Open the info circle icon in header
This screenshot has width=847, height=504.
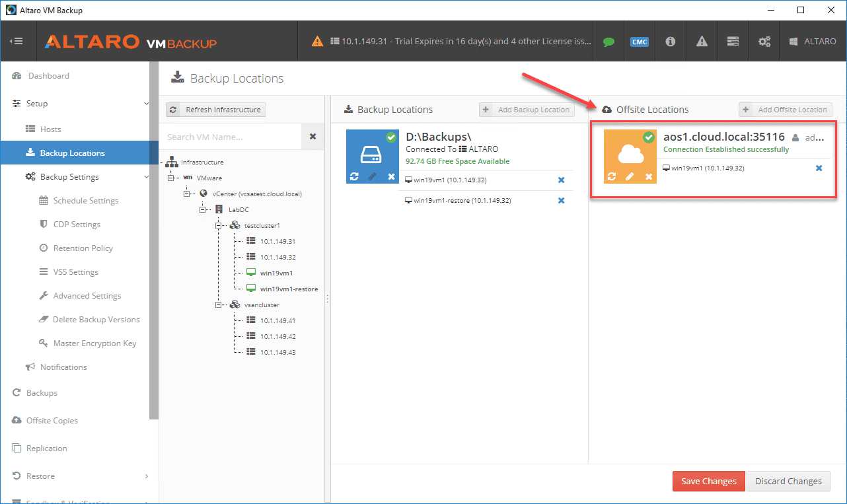[671, 42]
